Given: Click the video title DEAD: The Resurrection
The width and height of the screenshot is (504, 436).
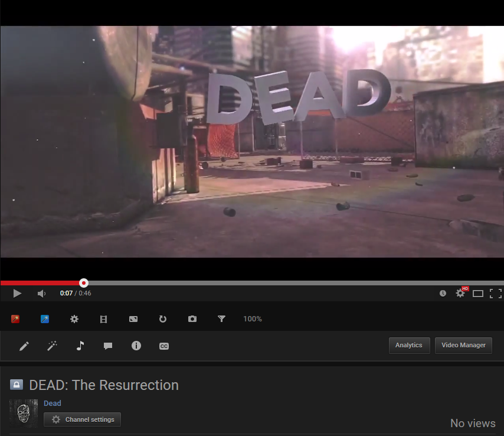Looking at the screenshot, I should click(104, 385).
